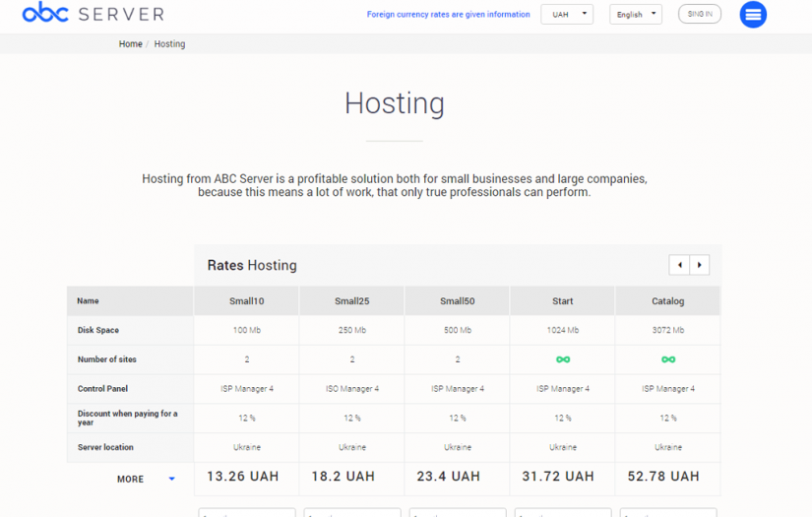Click the next arrow in Rates Hosting
812x517 pixels.
pos(699,265)
